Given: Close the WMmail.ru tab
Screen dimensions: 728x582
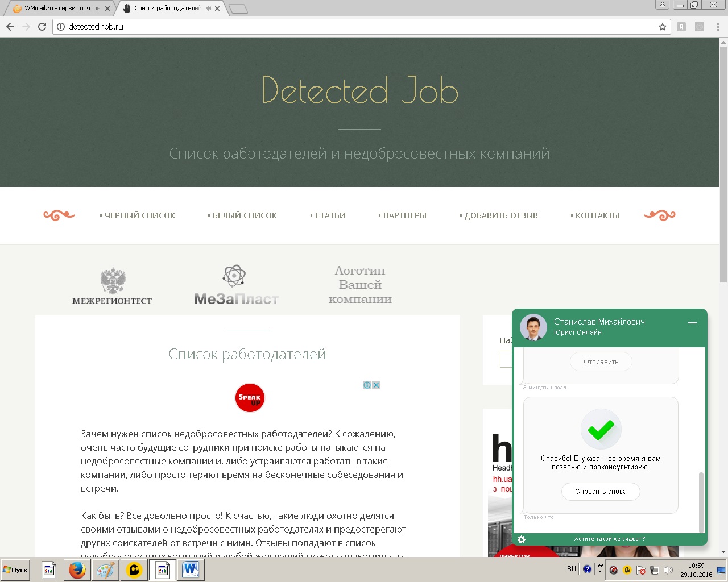Looking at the screenshot, I should (107, 9).
